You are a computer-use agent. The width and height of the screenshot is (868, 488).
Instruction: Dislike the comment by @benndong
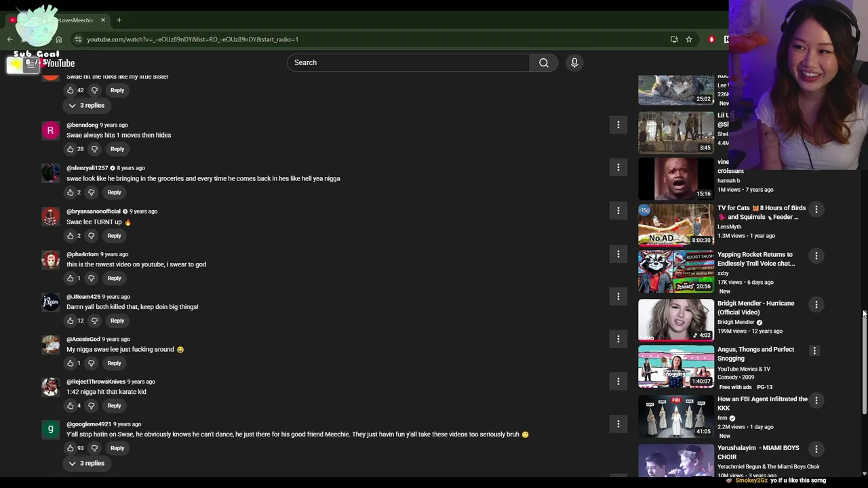(94, 149)
